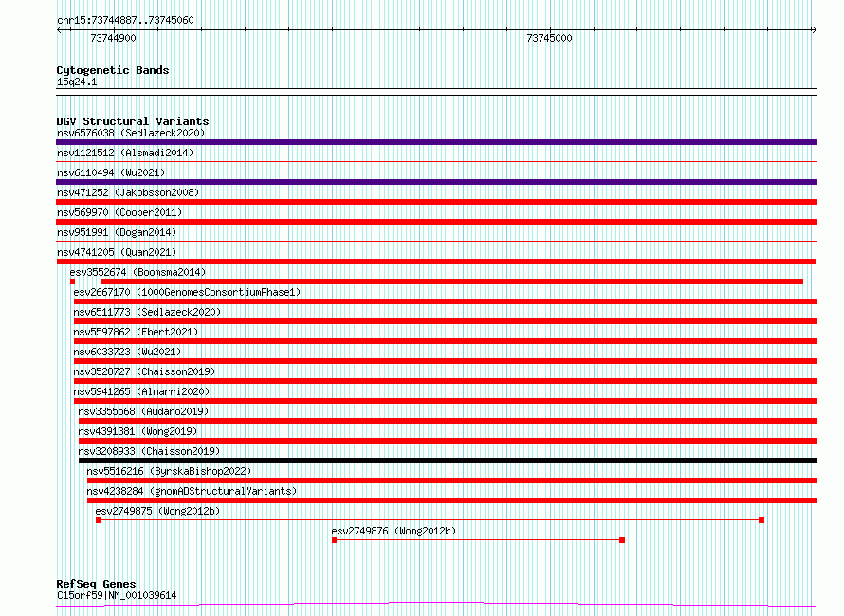Click the left end square of esv3552674
This screenshot has width=844, height=616.
73,281
